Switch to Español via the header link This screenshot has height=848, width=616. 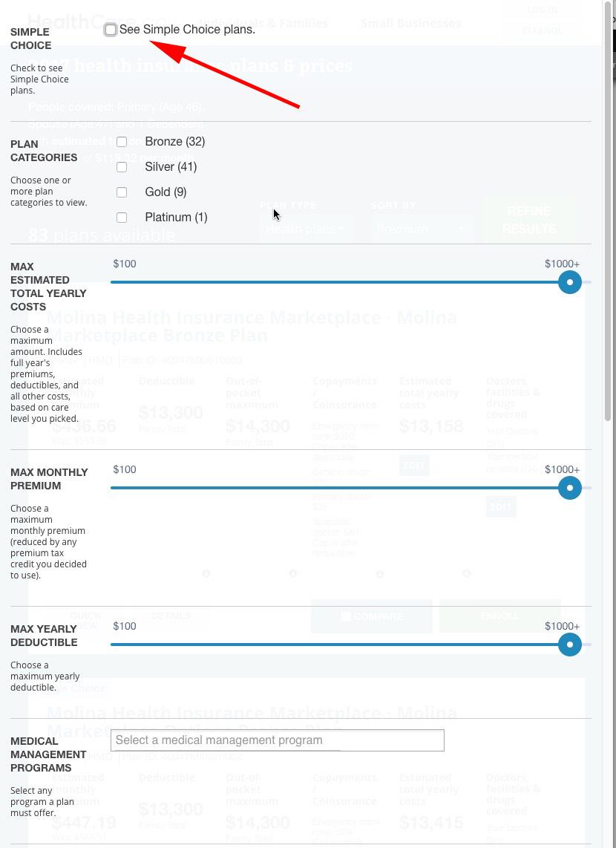coord(542,31)
